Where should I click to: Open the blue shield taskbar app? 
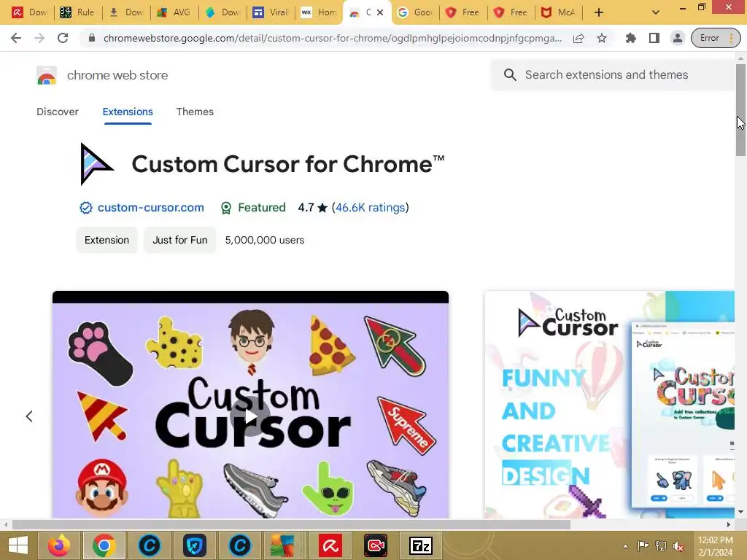(195, 545)
